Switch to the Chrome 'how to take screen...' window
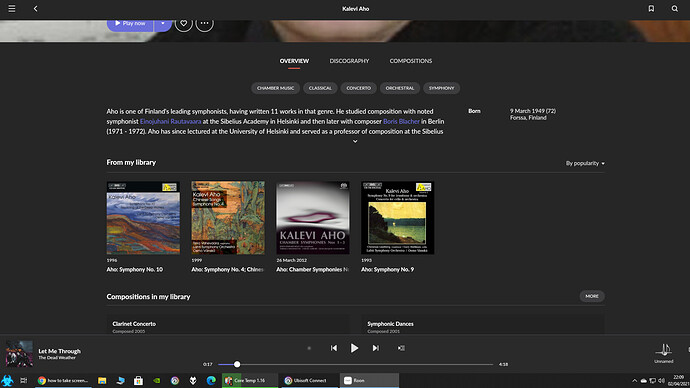Viewport: 690px width, 388px height. [63, 381]
